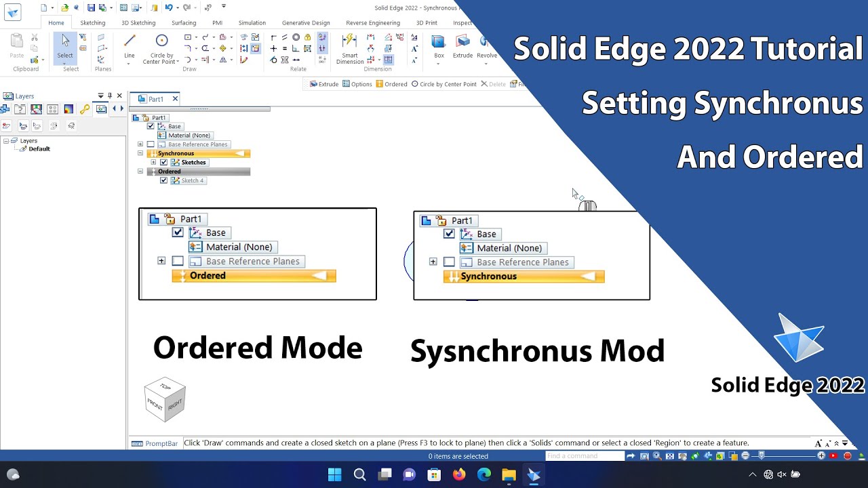The width and height of the screenshot is (868, 488).
Task: Click the zoom in plus button
Action: click(x=822, y=456)
